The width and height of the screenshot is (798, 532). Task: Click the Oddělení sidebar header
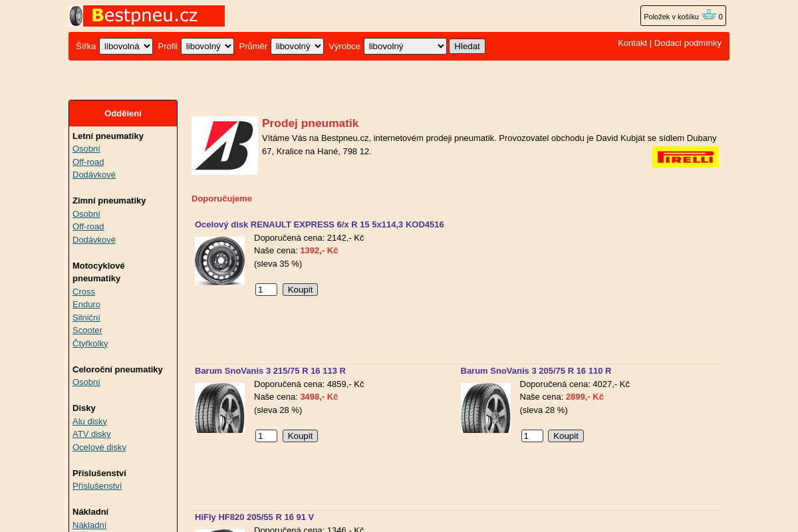point(123,113)
